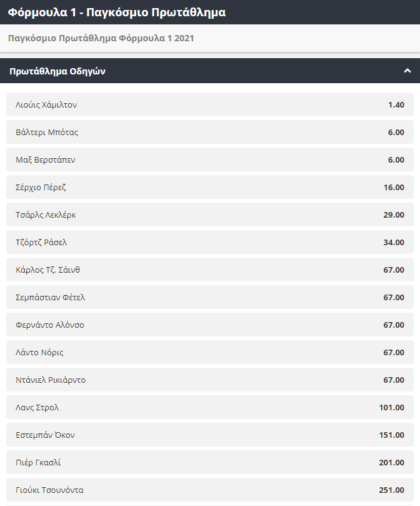Pick Τζόρτζ Ράσελ at odds 34.00
Screen dimensions: 420x506
[x=209, y=243]
